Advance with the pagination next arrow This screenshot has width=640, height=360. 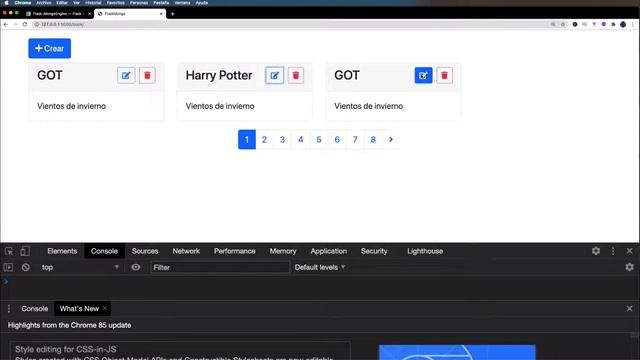tap(391, 140)
